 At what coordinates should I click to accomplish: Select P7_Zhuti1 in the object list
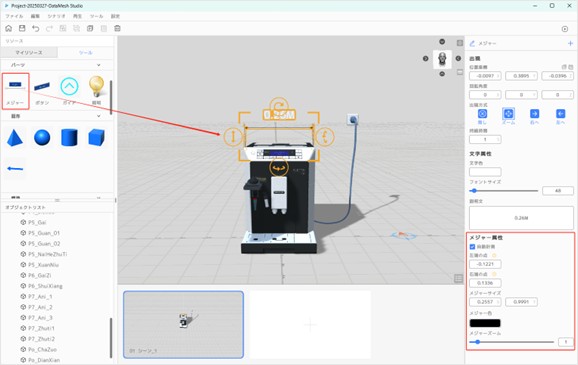click(x=41, y=328)
